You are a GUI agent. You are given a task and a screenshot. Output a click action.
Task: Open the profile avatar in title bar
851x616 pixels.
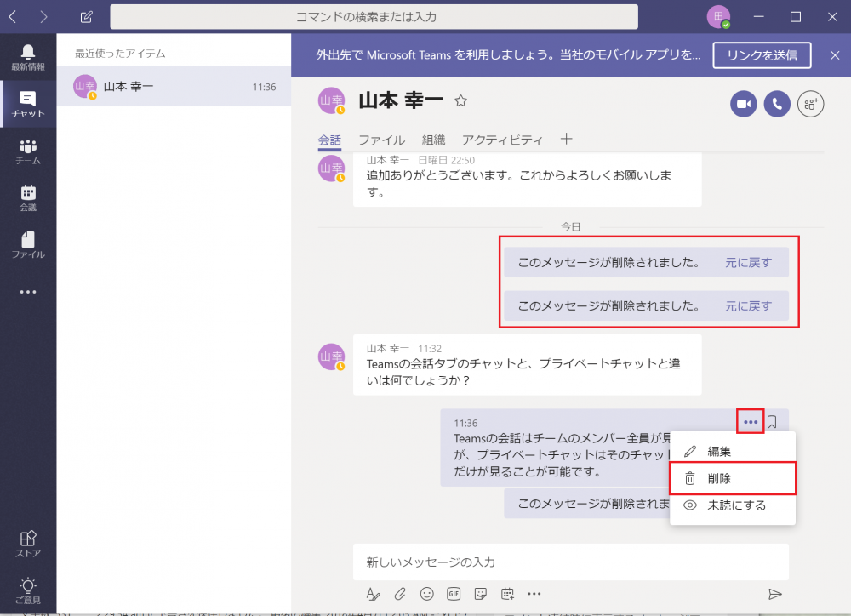click(x=718, y=17)
